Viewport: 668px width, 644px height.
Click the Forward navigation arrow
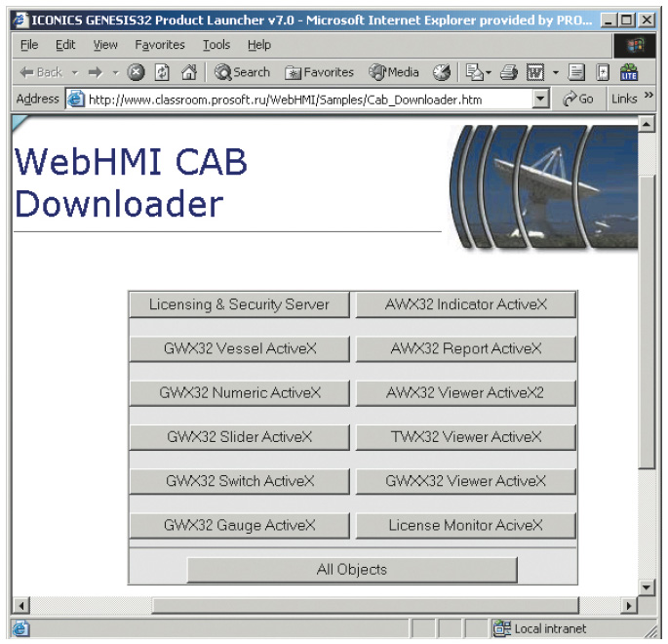(x=96, y=73)
